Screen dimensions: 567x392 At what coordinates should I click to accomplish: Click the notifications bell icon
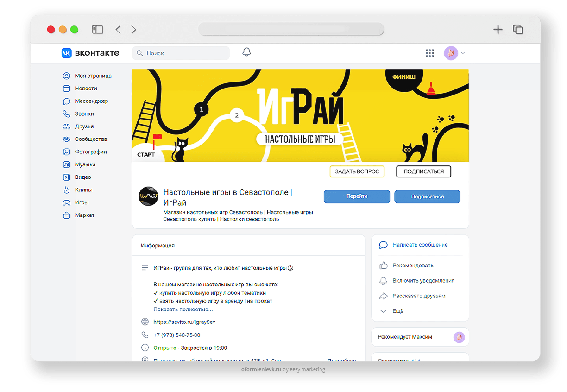point(246,52)
